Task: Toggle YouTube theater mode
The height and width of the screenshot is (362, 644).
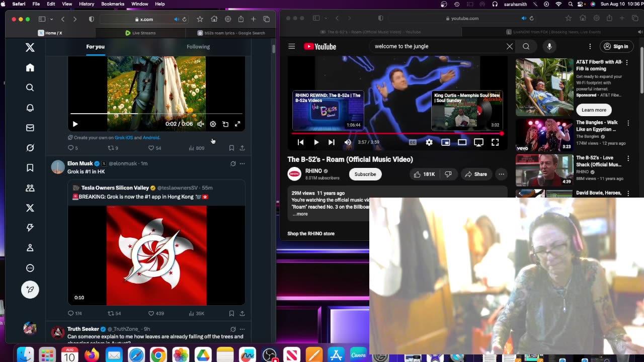Action: (462, 142)
